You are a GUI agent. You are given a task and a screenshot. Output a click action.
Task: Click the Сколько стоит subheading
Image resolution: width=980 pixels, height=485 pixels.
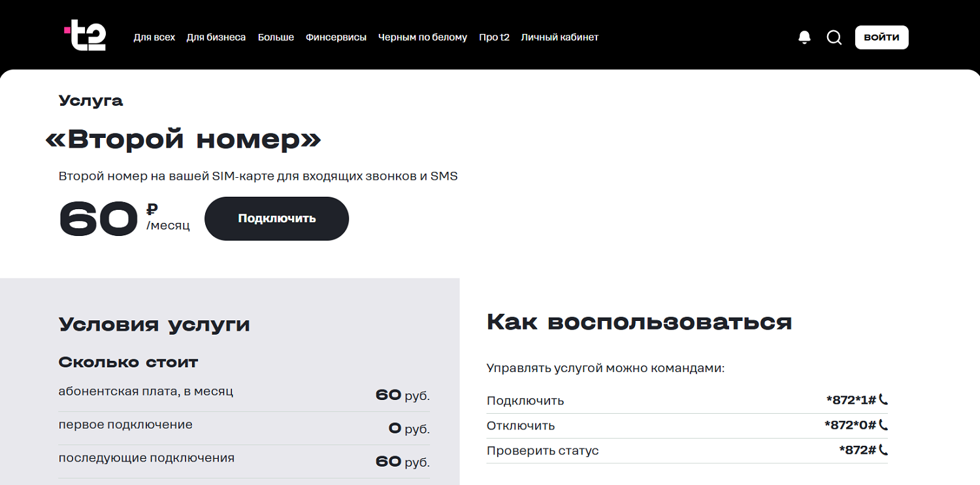tap(128, 362)
